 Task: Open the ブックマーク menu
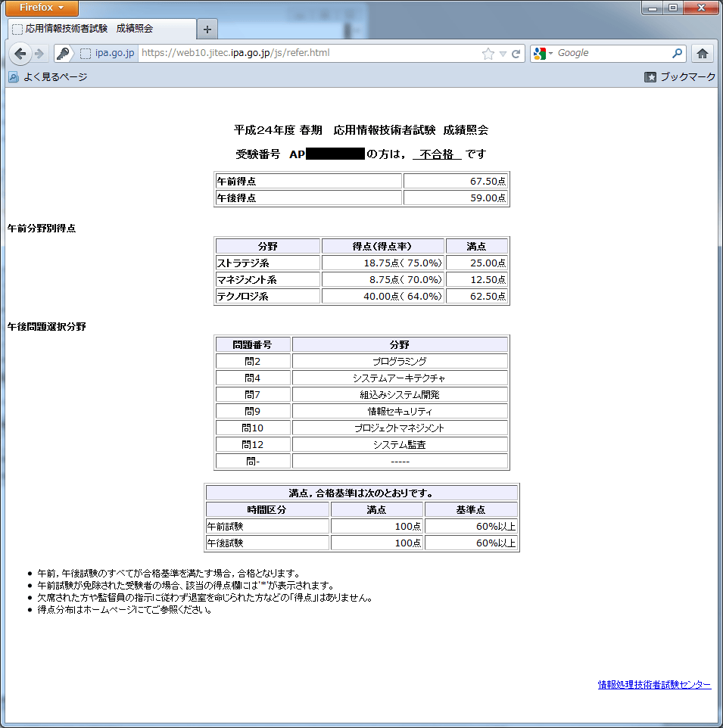679,77
